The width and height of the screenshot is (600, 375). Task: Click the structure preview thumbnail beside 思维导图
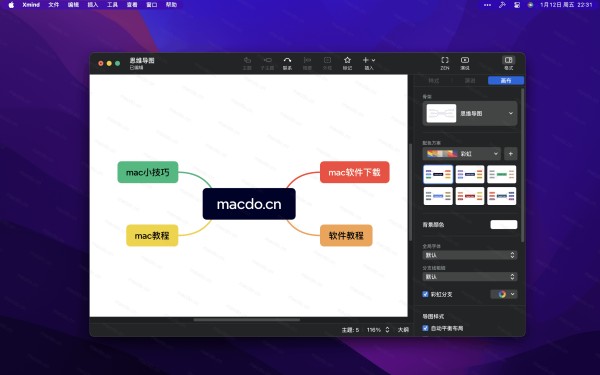pos(441,113)
